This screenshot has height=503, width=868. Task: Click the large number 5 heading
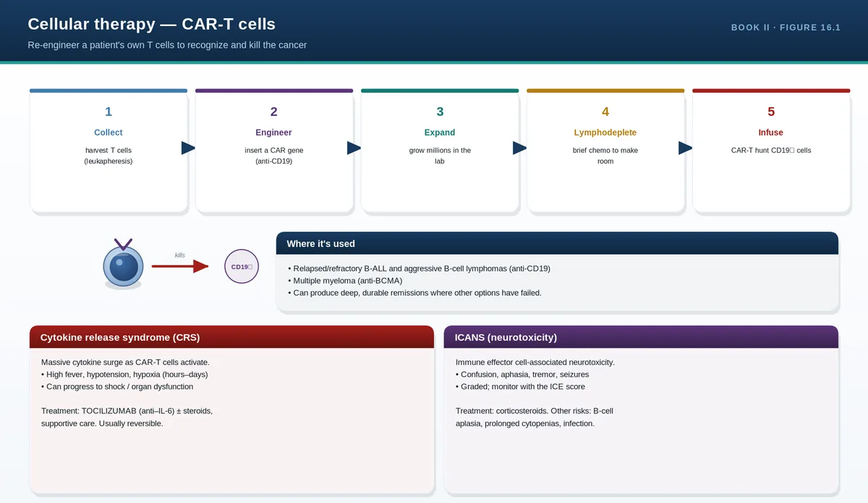(771, 111)
